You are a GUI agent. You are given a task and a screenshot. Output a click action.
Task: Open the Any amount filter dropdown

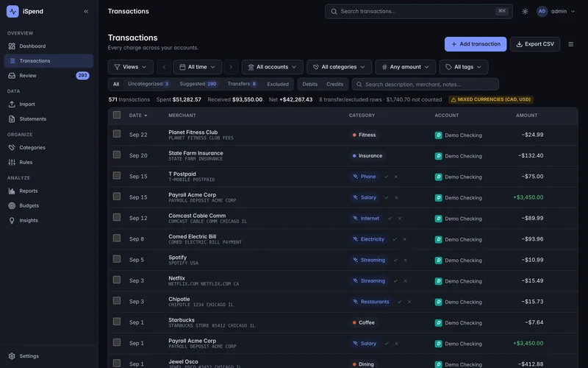(x=406, y=67)
